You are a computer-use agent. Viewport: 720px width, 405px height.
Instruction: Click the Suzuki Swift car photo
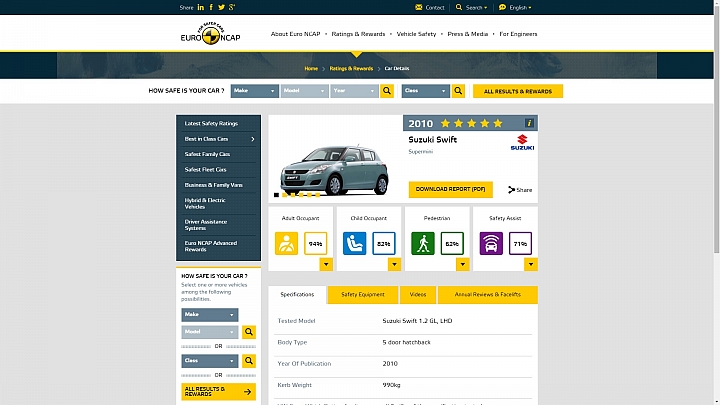click(x=334, y=169)
